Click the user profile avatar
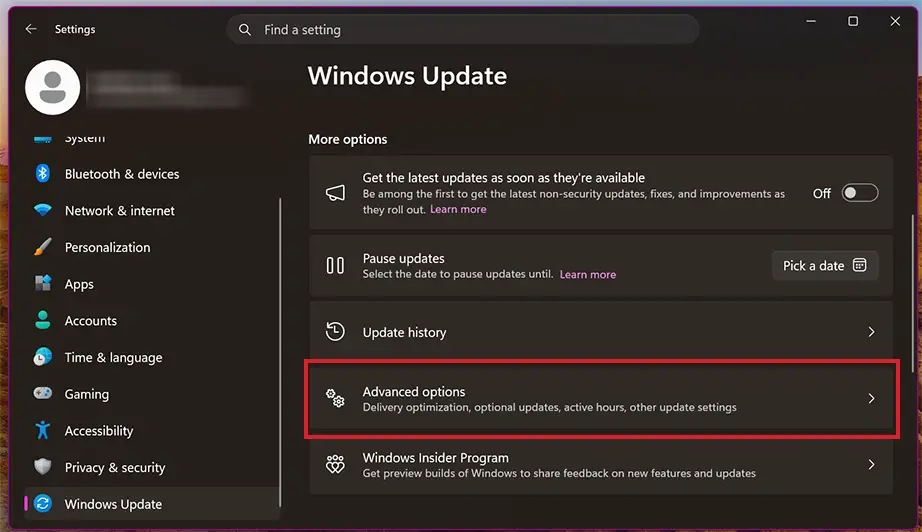The height and width of the screenshot is (532, 922). [x=52, y=88]
